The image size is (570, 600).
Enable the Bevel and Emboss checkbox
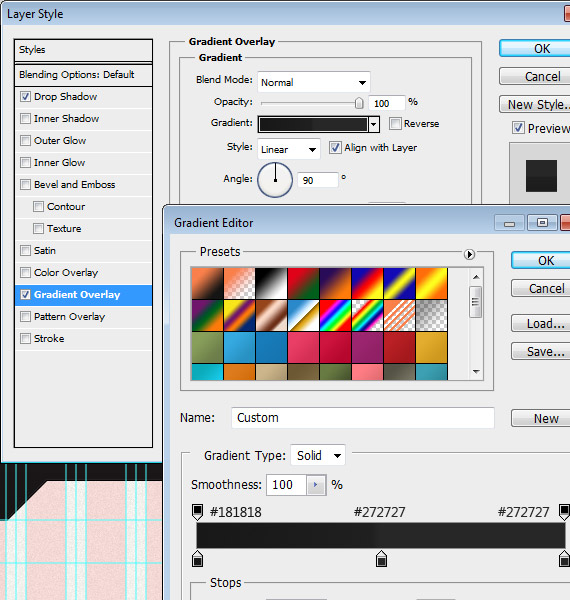[x=25, y=184]
